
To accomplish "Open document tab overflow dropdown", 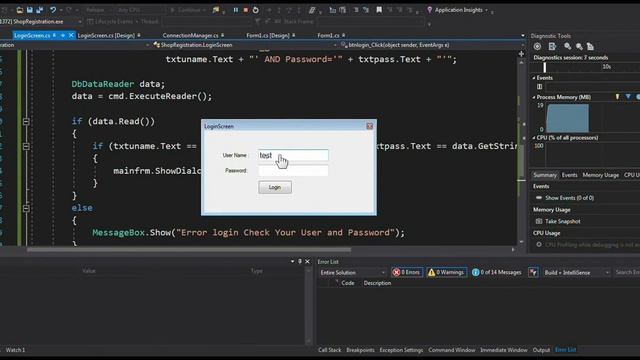I will coord(523,36).
